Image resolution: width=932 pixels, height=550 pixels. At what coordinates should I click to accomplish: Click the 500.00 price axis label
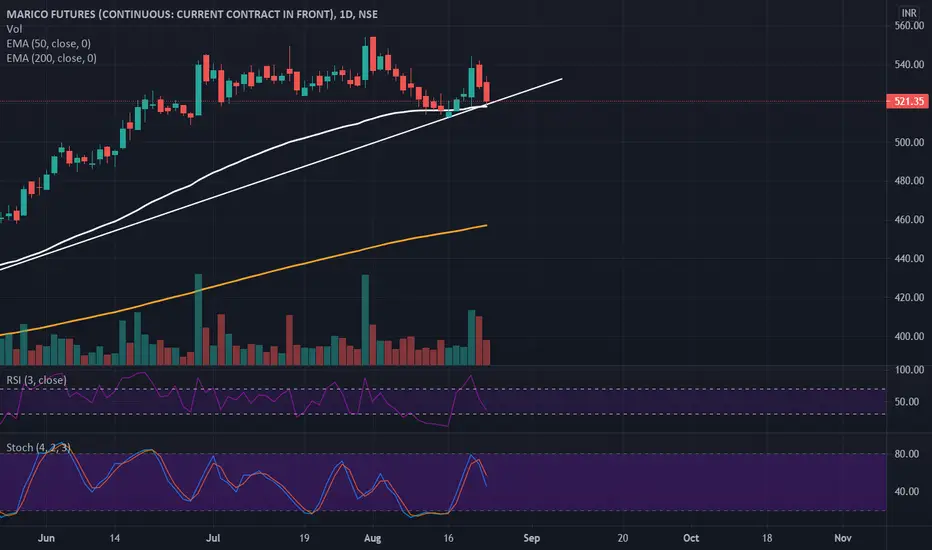click(x=909, y=142)
